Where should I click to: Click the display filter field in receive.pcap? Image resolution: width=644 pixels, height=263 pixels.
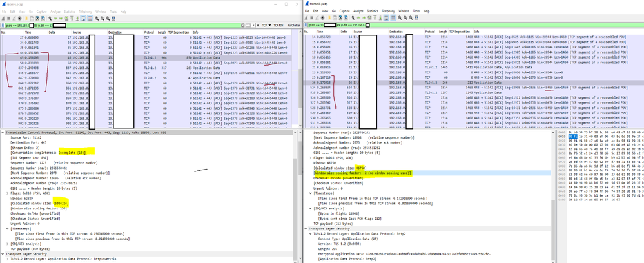coord(129,25)
